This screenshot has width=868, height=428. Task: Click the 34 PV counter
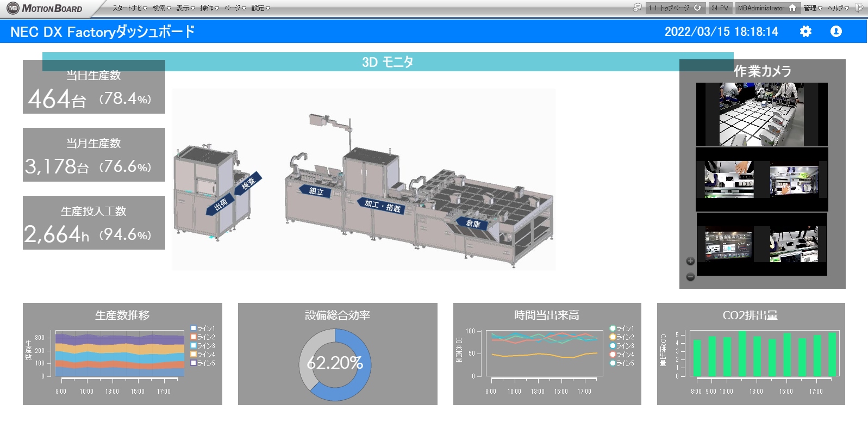click(x=720, y=8)
